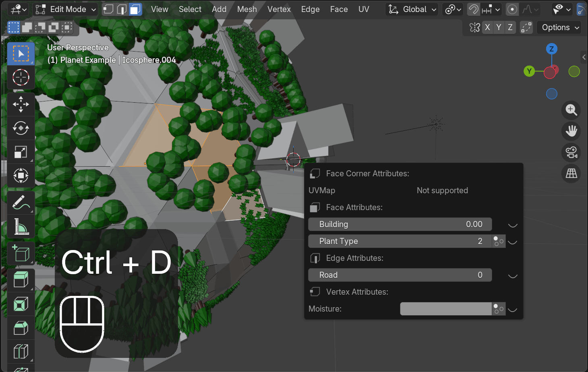
Task: Open the Options dropdown
Action: tap(559, 27)
